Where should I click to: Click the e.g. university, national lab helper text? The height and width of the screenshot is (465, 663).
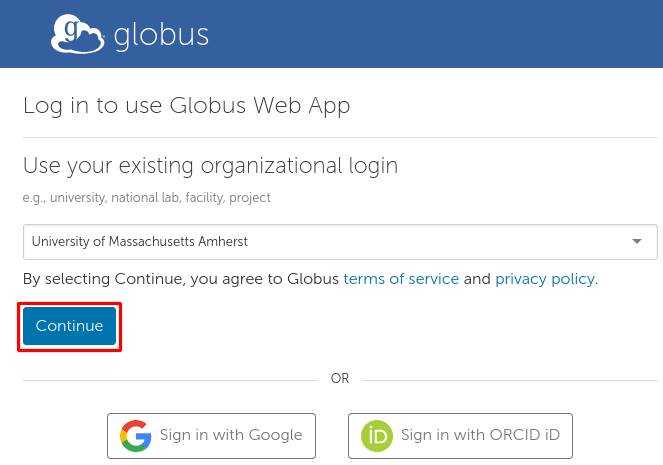pyautogui.click(x=147, y=198)
